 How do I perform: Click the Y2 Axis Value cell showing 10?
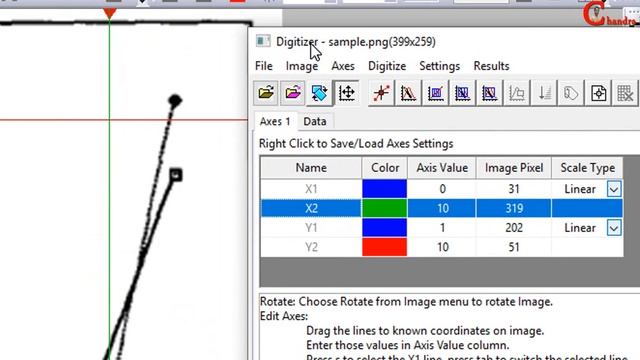coord(442,247)
